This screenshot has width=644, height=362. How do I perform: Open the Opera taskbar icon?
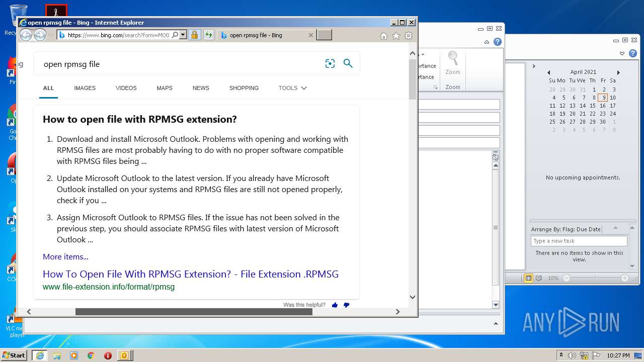pyautogui.click(x=108, y=355)
